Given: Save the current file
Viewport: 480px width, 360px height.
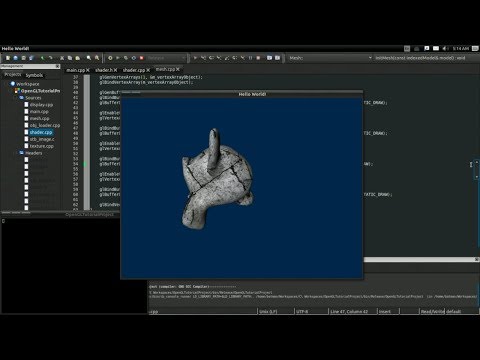Looking at the screenshot, I should tap(23, 58).
